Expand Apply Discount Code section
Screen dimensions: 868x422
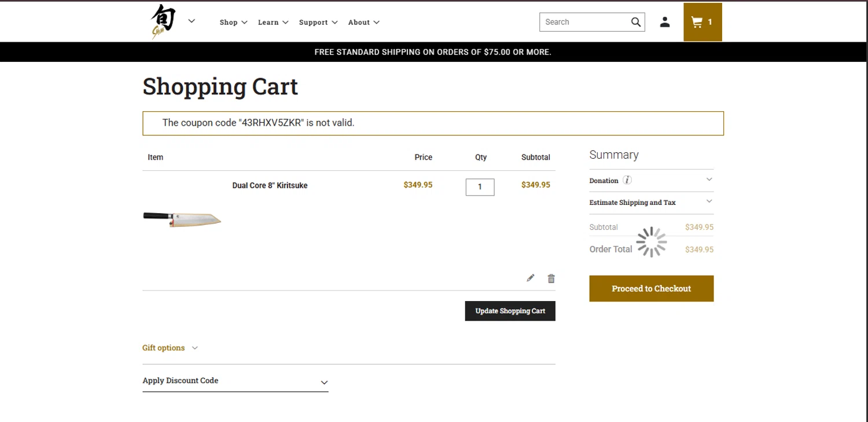point(236,381)
